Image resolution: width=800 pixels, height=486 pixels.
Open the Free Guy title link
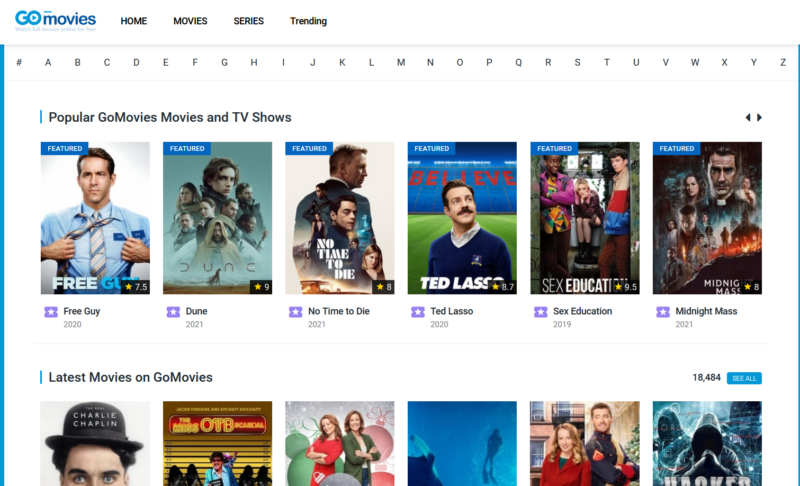click(82, 311)
